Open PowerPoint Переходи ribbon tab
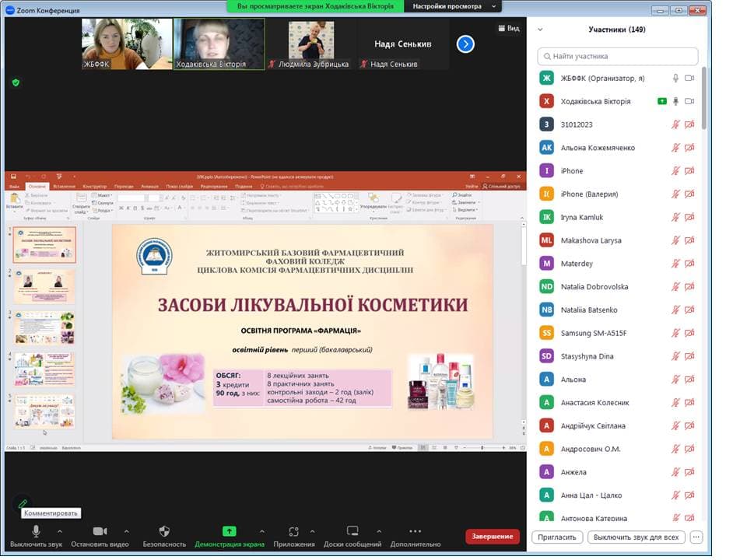 coord(124,186)
